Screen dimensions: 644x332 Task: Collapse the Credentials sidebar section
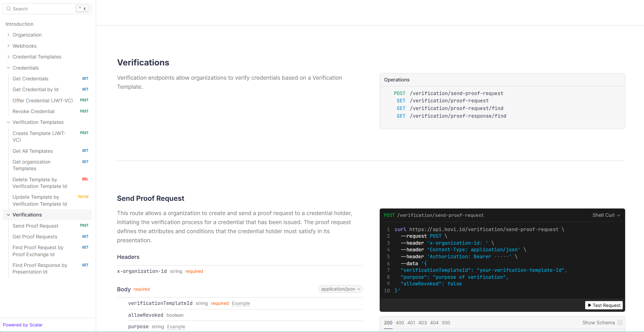[25, 68]
